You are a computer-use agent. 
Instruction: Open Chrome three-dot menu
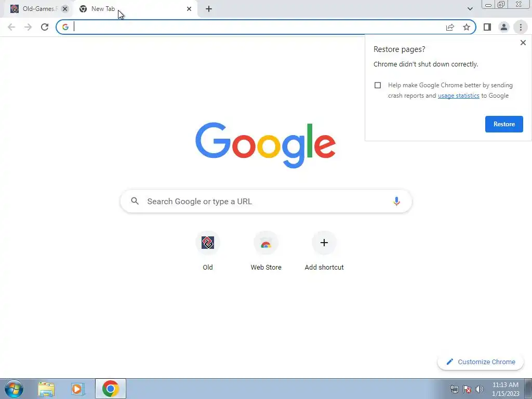click(x=521, y=27)
